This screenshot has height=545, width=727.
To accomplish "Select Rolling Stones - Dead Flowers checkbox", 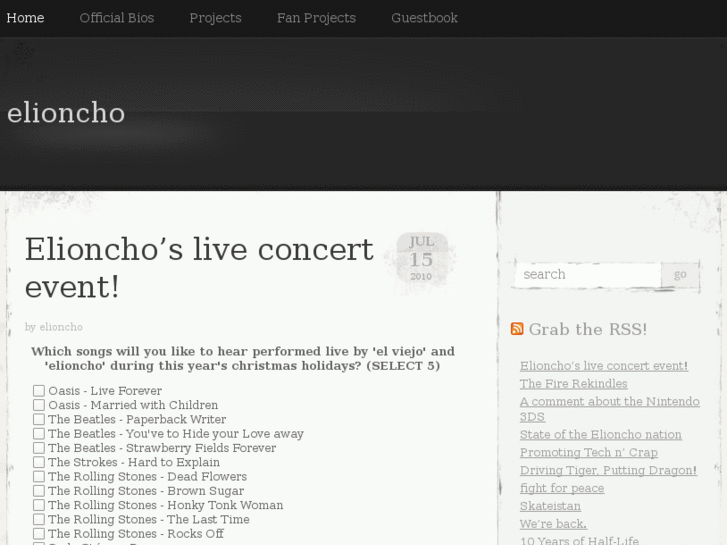I will [39, 477].
